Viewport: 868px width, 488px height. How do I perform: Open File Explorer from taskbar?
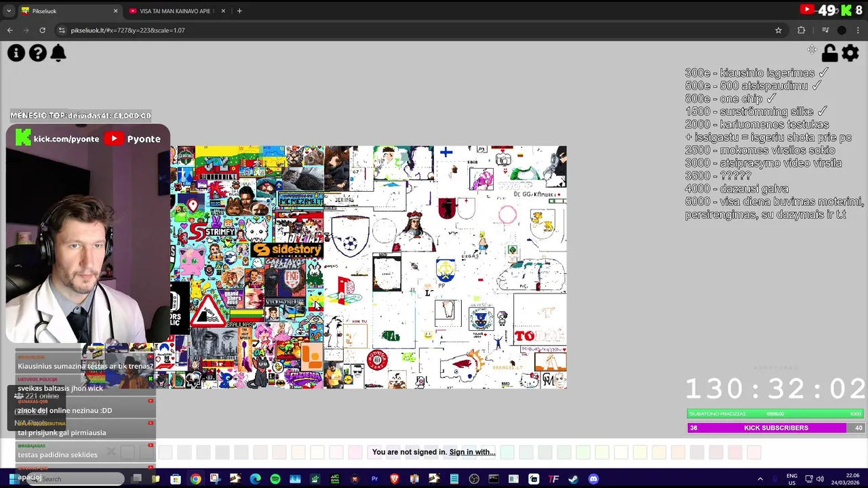point(155,479)
